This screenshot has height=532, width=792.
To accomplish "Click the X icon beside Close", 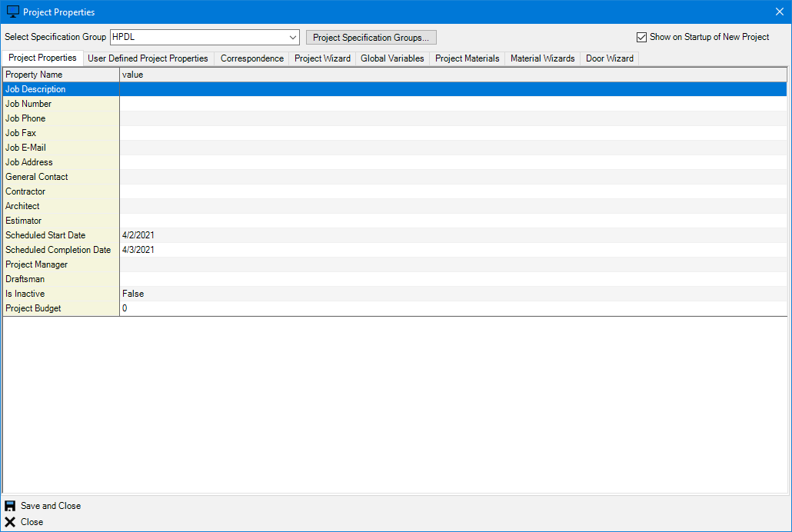I will point(10,522).
